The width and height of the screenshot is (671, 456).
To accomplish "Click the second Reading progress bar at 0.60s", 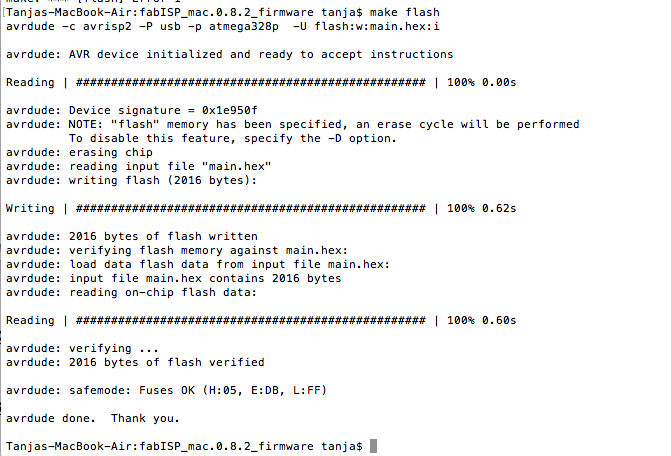I will 251,320.
